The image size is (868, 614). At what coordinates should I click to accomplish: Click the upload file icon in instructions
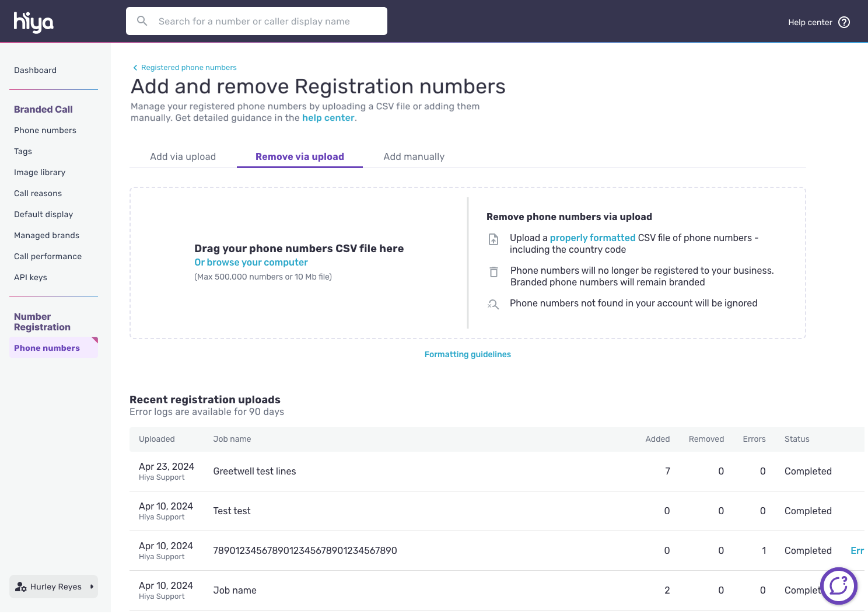coord(494,239)
